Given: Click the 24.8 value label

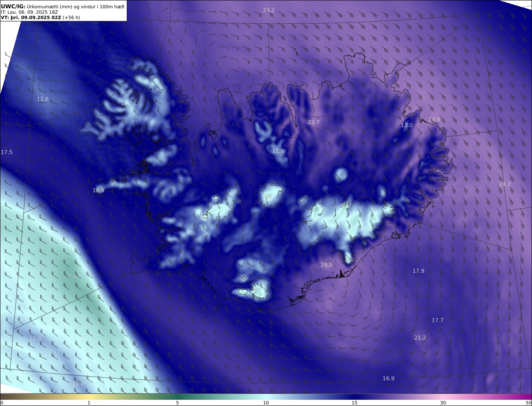Looking at the screenshot, I should point(434,120).
